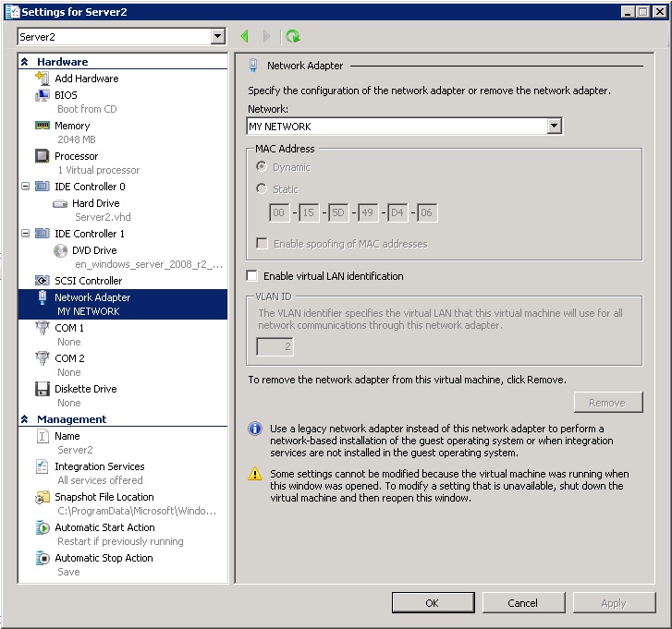Collapse the IDE Controller 1 tree node
This screenshot has height=629, width=672.
tap(26, 234)
